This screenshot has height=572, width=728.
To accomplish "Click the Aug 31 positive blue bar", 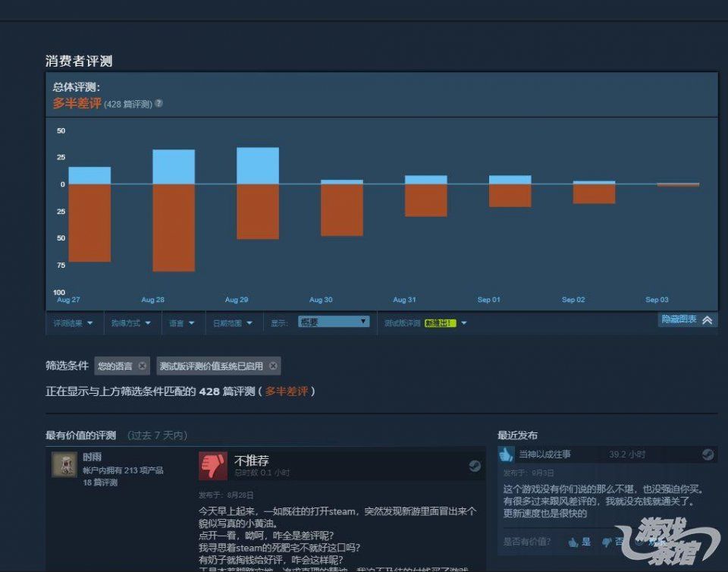I will coord(425,180).
